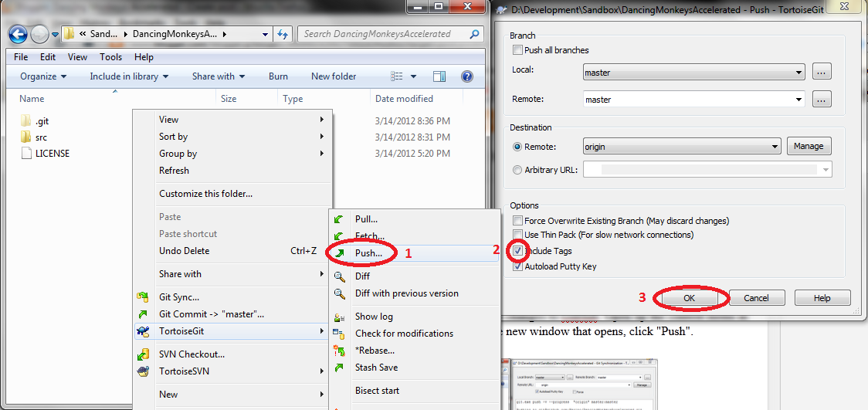Click the Burn toolbar button

point(278,76)
